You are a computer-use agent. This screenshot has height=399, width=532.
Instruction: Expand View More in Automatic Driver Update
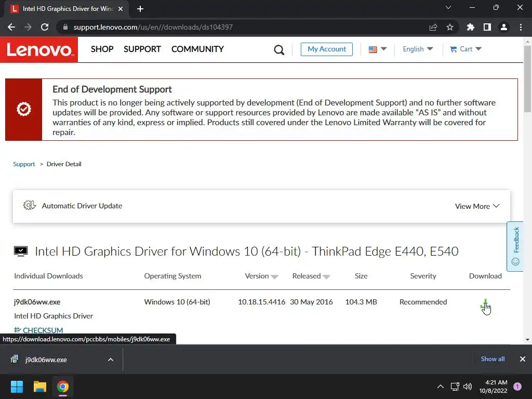pos(477,206)
